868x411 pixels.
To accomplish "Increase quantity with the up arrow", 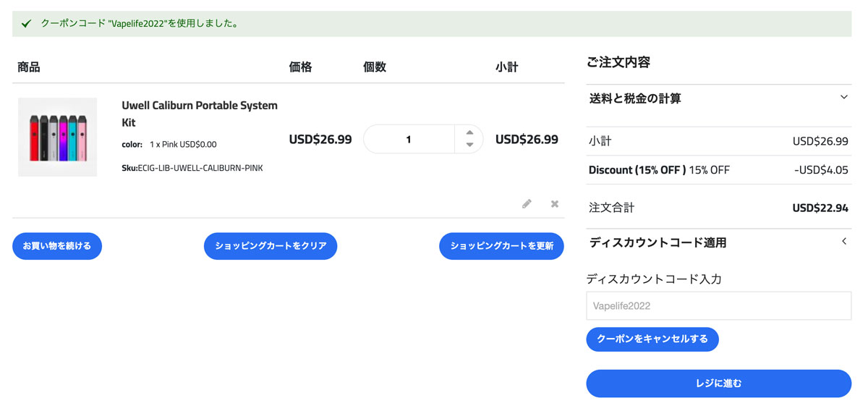I will click(x=469, y=132).
